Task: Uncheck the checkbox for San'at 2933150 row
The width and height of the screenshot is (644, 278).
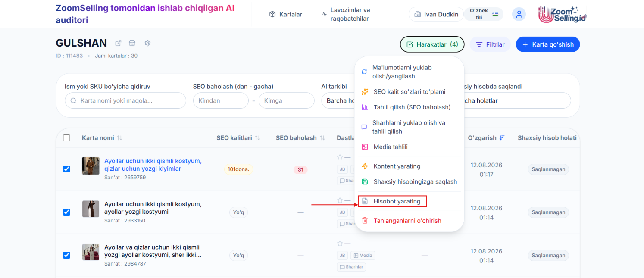Action: click(x=66, y=212)
